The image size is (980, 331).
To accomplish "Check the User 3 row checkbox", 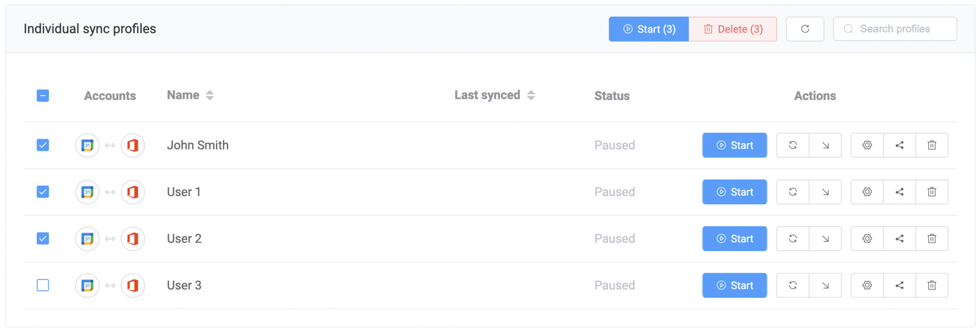I will 43,285.
